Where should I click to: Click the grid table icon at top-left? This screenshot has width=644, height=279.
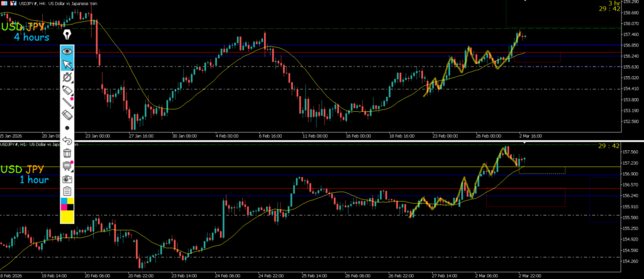point(4,4)
